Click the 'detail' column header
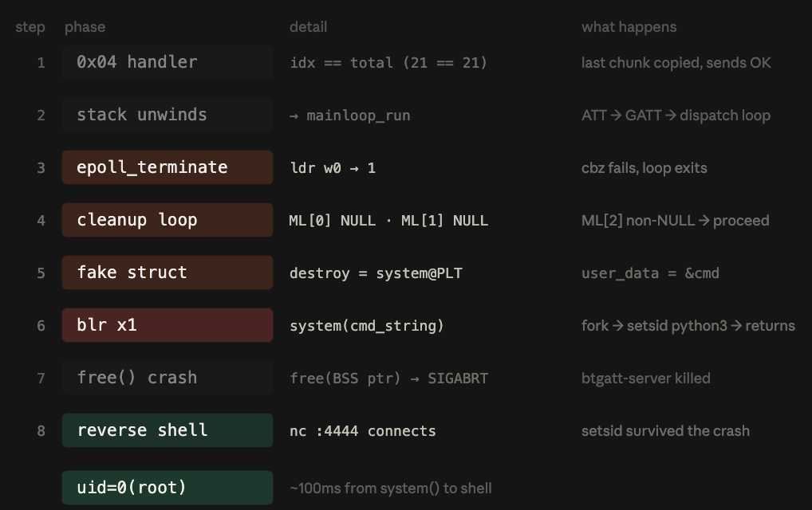Viewport: 812px width, 510px height. click(308, 27)
